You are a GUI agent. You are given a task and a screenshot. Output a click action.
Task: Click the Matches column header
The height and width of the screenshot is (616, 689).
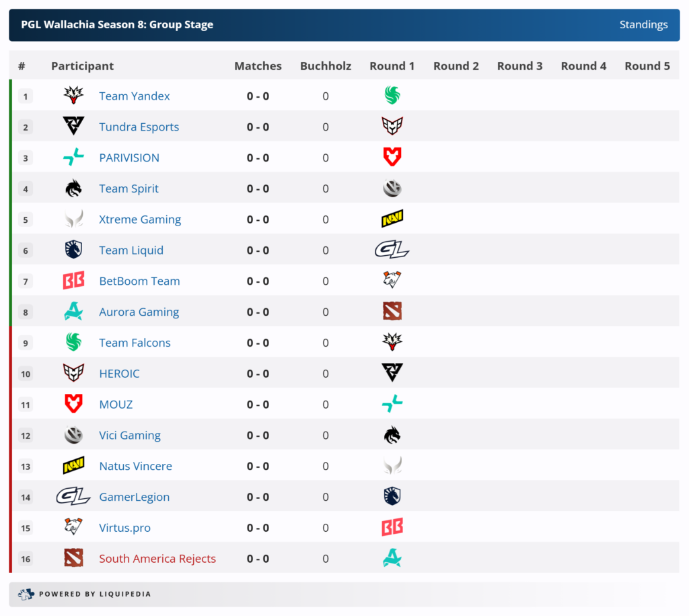coord(258,66)
